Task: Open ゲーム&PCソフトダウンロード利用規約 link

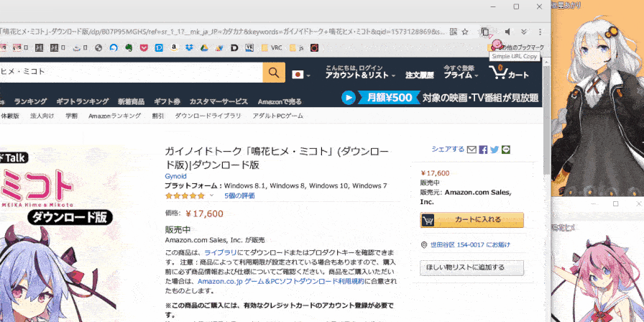Action: pyautogui.click(x=280, y=282)
